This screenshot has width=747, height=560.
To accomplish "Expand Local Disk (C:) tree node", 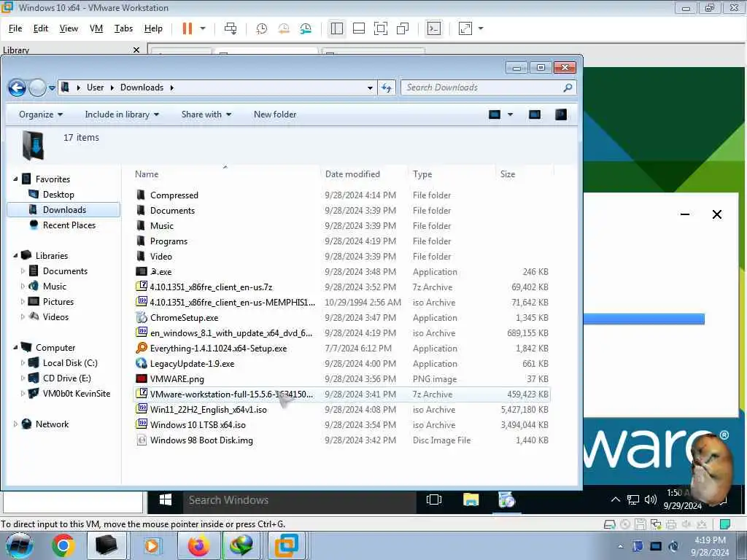I will (x=23, y=363).
